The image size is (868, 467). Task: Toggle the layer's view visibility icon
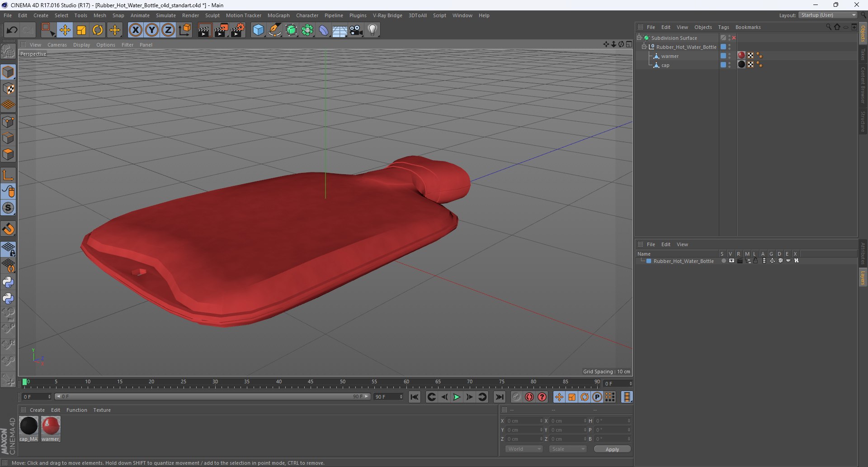click(x=731, y=261)
